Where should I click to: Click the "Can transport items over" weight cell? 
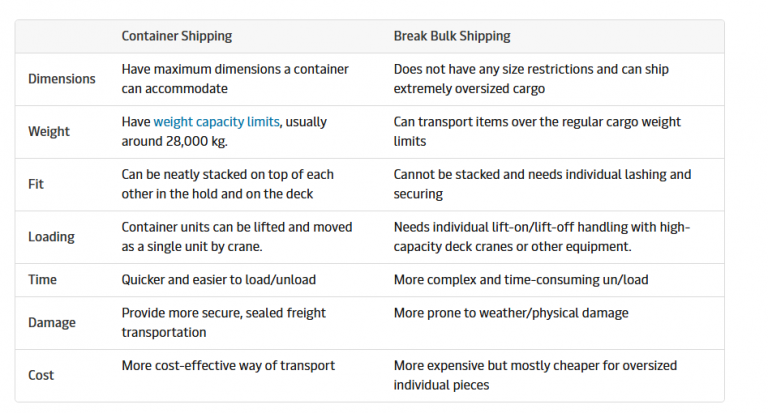pos(537,131)
